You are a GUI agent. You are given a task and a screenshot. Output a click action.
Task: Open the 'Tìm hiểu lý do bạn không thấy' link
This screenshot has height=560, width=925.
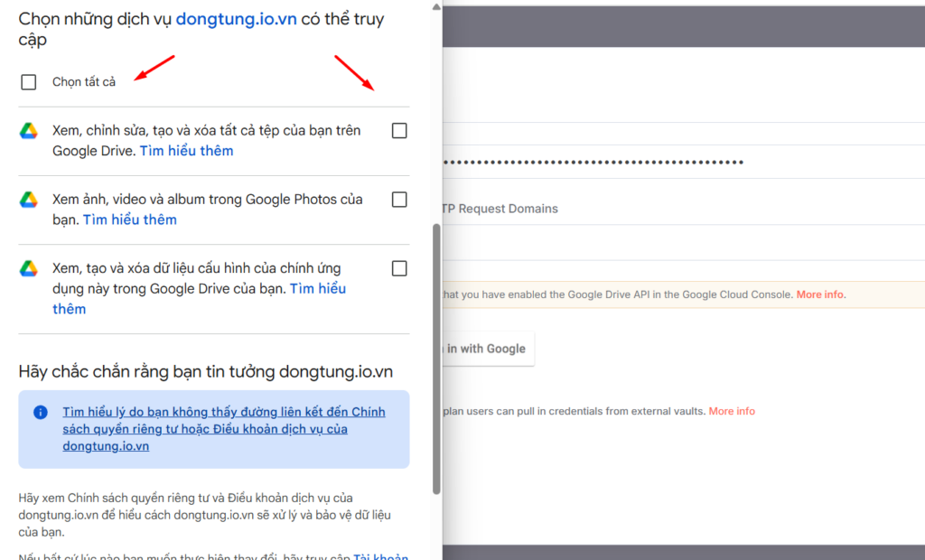point(224,429)
